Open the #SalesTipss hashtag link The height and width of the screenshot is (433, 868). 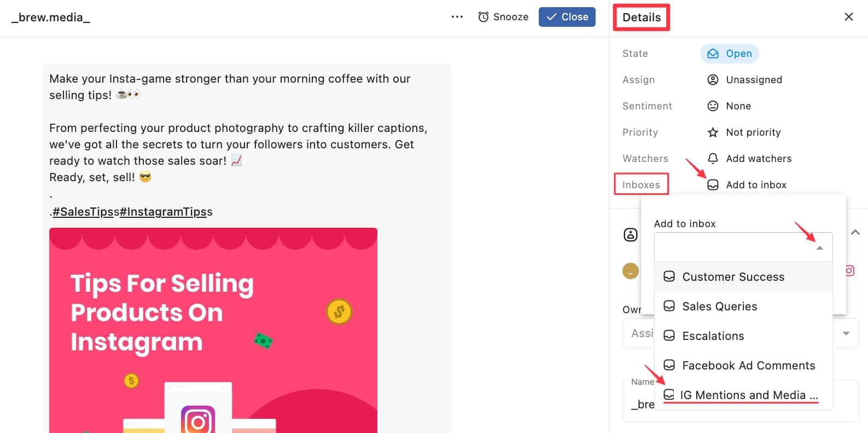[83, 212]
